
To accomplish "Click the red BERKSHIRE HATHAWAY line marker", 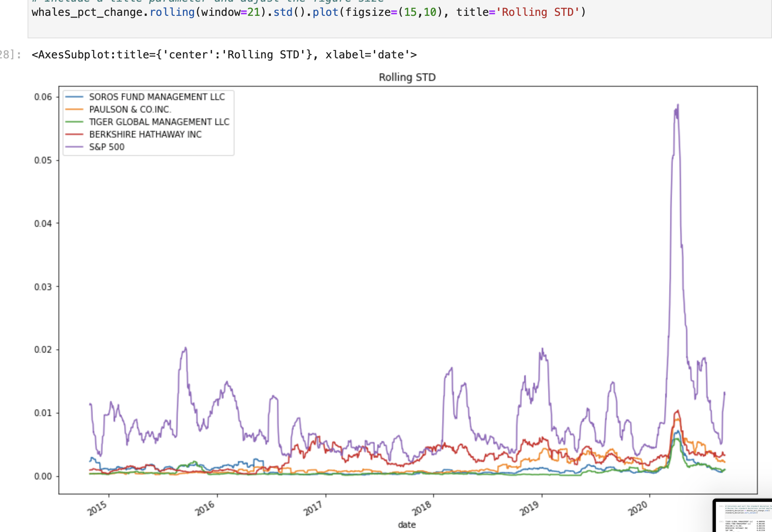I will [x=76, y=134].
